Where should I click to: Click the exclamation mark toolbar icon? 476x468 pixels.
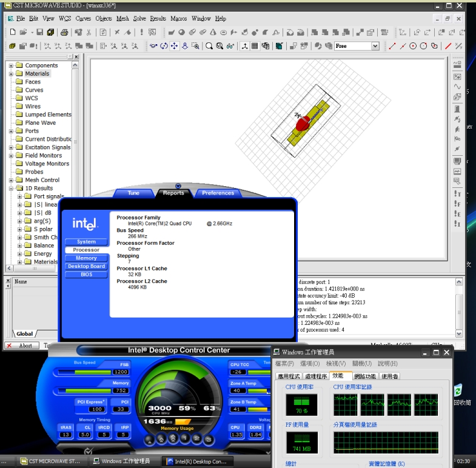pos(141,32)
